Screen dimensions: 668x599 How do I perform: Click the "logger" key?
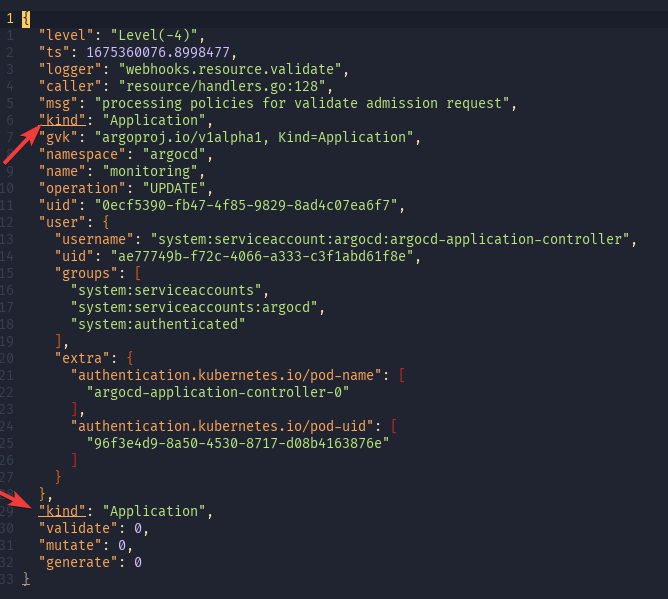(70, 69)
